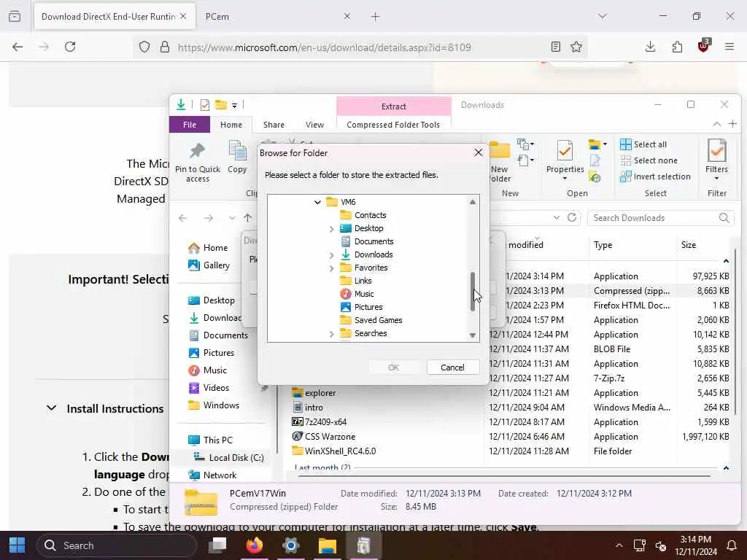Show hidden system tray icons

(619, 545)
